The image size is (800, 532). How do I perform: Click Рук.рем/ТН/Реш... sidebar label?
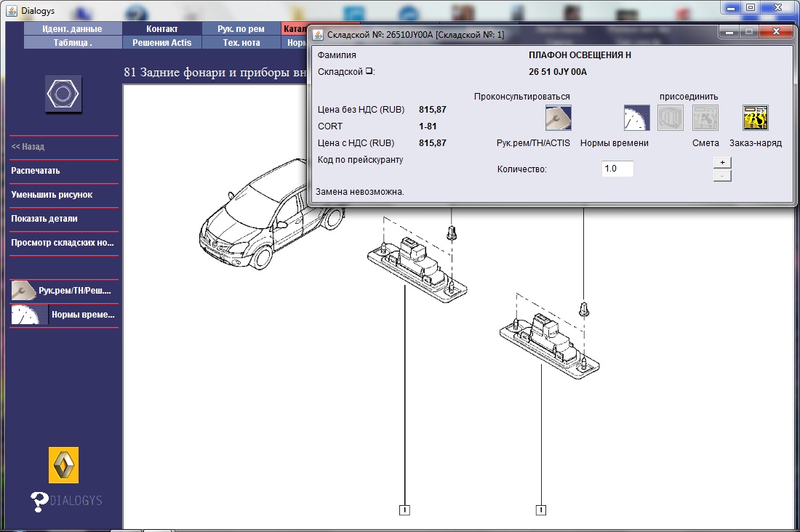tap(74, 291)
